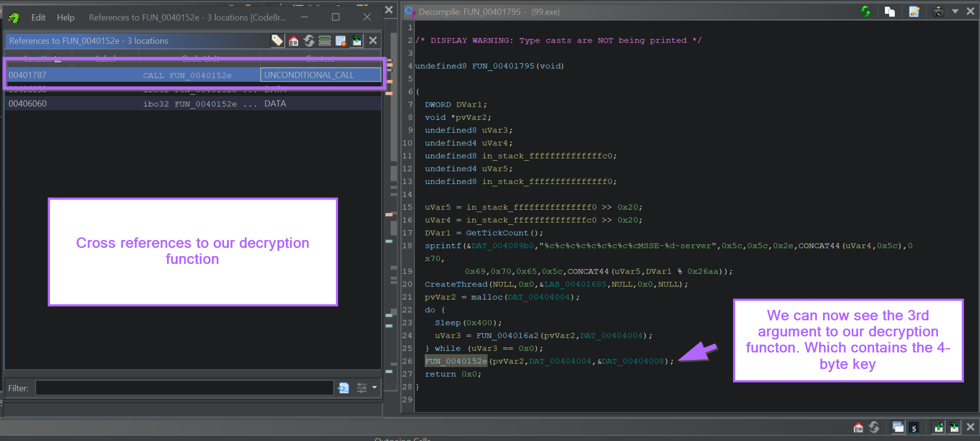This screenshot has height=441, width=980.
Task: Open the Help menu
Action: click(66, 17)
